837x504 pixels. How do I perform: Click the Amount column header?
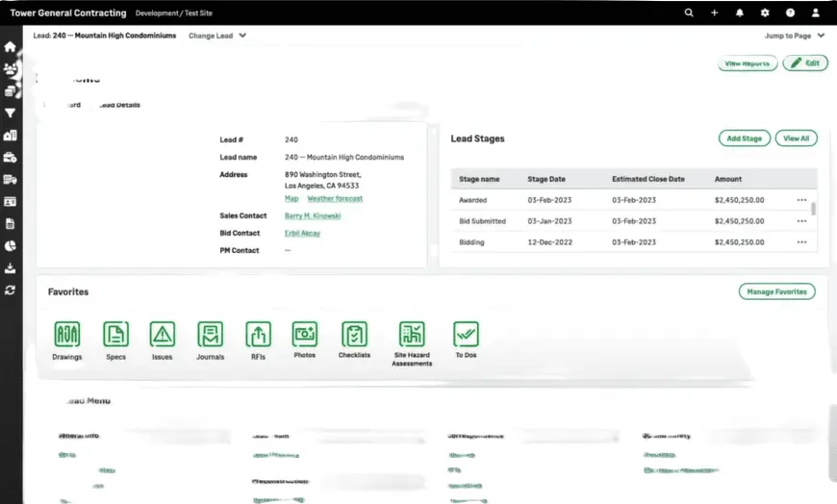pos(728,180)
